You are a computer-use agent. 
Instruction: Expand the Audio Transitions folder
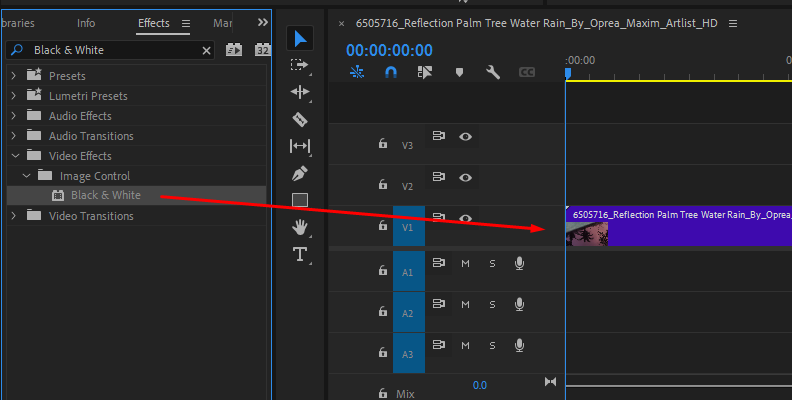(13, 136)
